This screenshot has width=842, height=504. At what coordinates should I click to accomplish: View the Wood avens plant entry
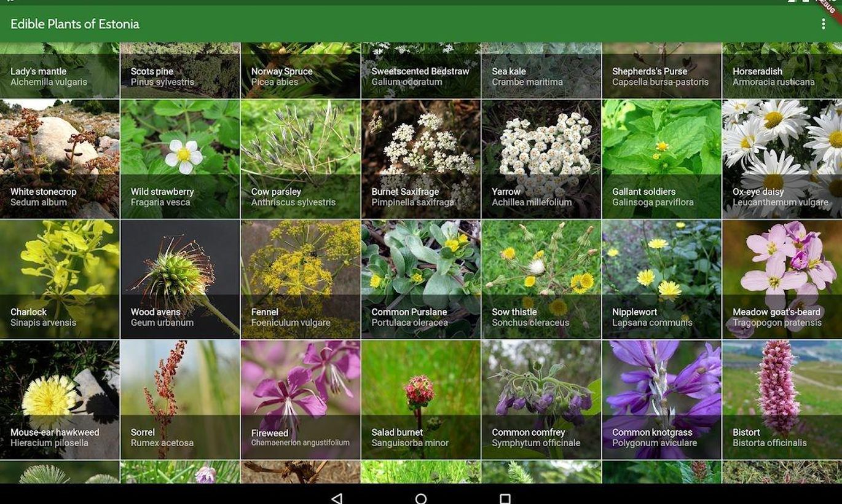click(x=180, y=280)
